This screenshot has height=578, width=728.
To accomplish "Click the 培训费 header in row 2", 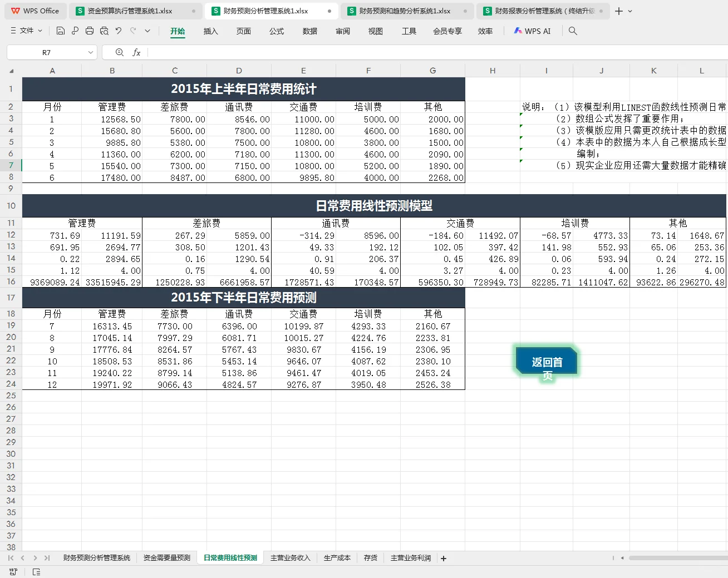I will [x=368, y=107].
